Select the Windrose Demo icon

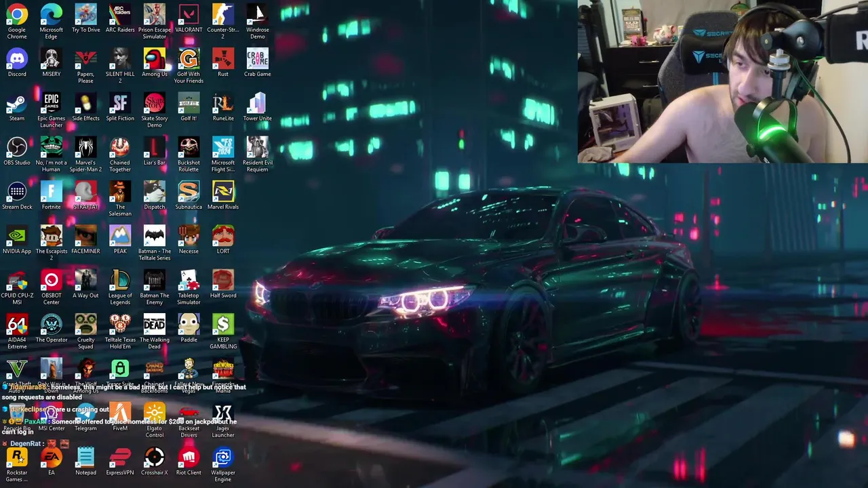258,14
